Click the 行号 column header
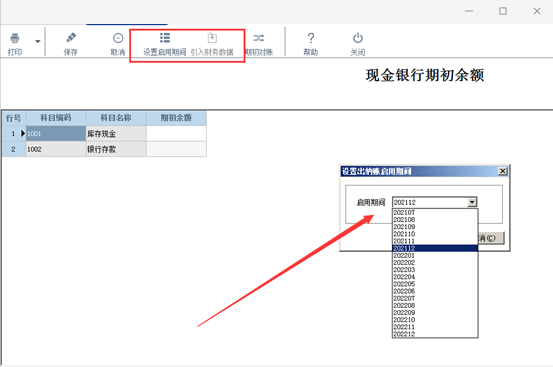Image resolution: width=553 pixels, height=367 pixels. [13, 118]
